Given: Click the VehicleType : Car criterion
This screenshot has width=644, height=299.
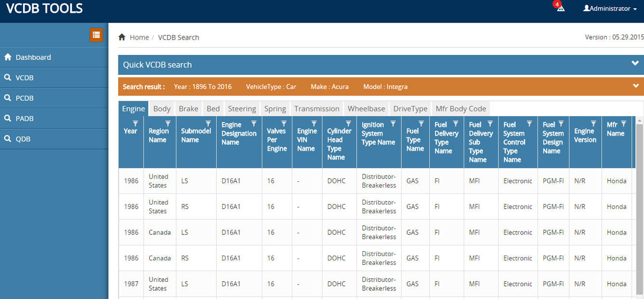Looking at the screenshot, I should click(271, 87).
